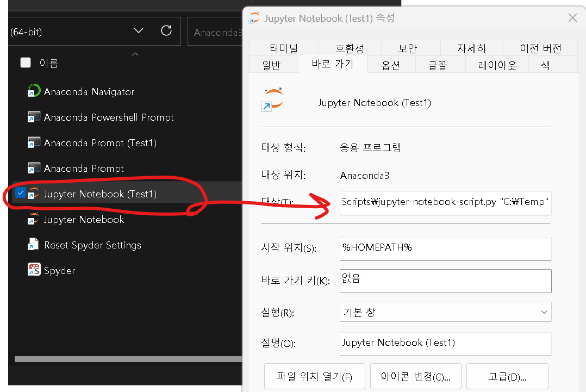Viewport: 586px width, 392px height.
Task: Open the 레이아웃 tab
Action: click(497, 65)
